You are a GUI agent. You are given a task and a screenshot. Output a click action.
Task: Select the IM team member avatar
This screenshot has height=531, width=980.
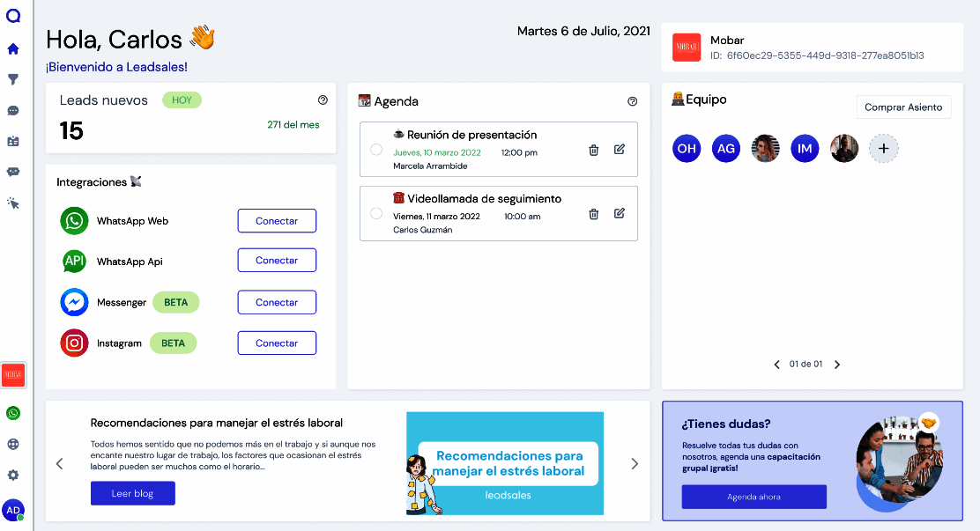(805, 148)
